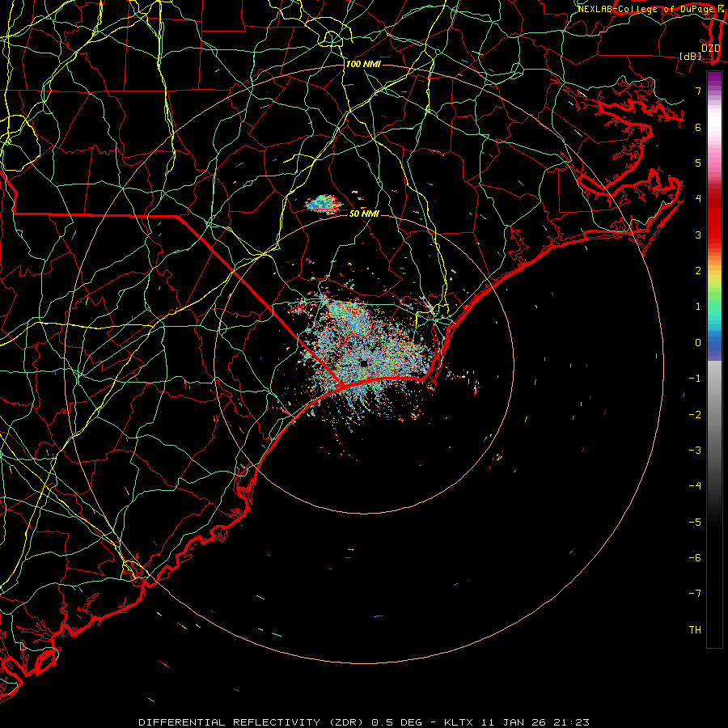Select the 3 value on the color scale
Image resolution: width=728 pixels, height=728 pixels.
[698, 235]
